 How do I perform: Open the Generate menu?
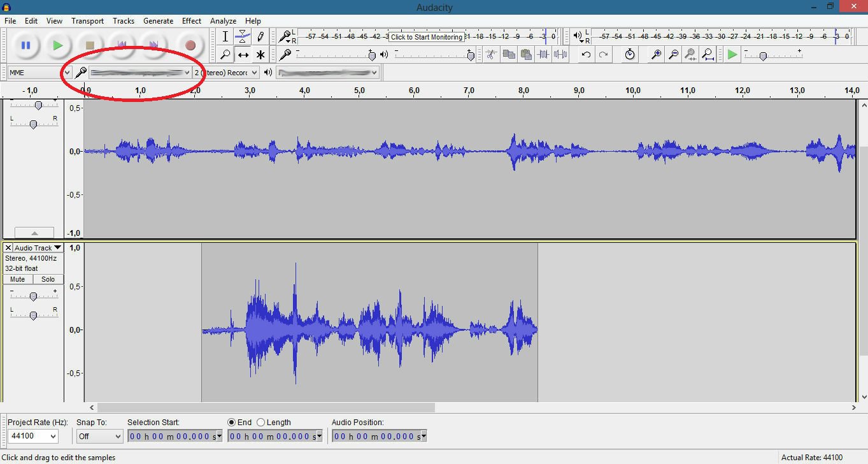click(x=158, y=21)
